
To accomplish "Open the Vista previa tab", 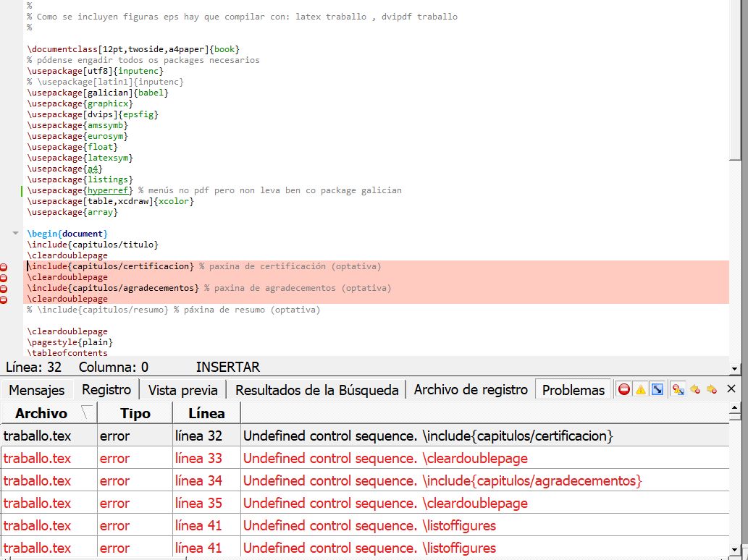I will [182, 390].
